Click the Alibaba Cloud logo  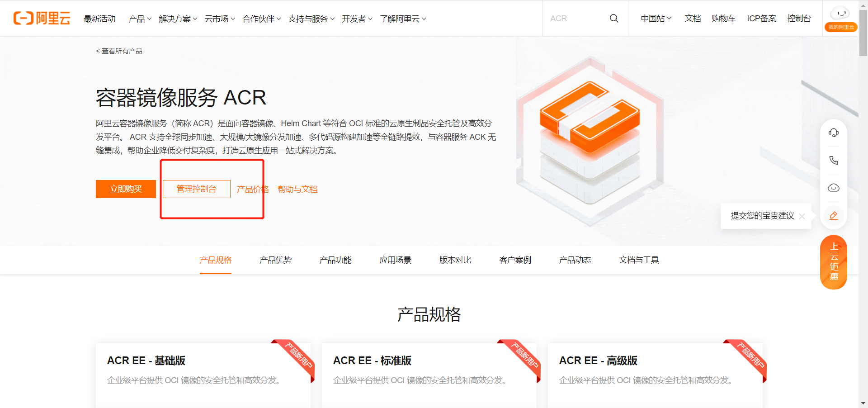(42, 18)
